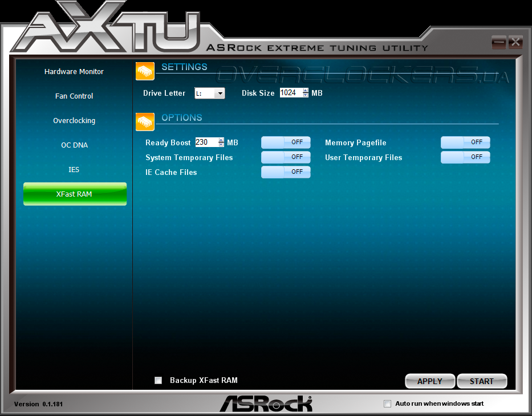Click the Version 0.1.181 text
This screenshot has height=416, width=532.
(x=38, y=404)
